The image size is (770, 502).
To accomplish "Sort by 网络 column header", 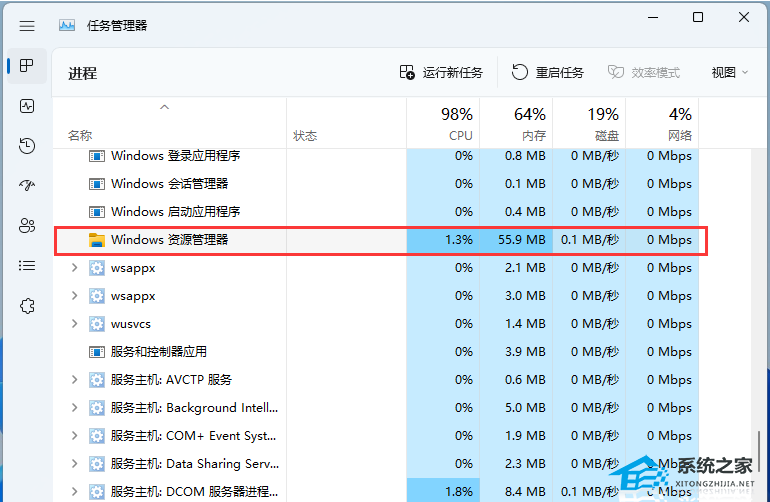I will [662, 123].
